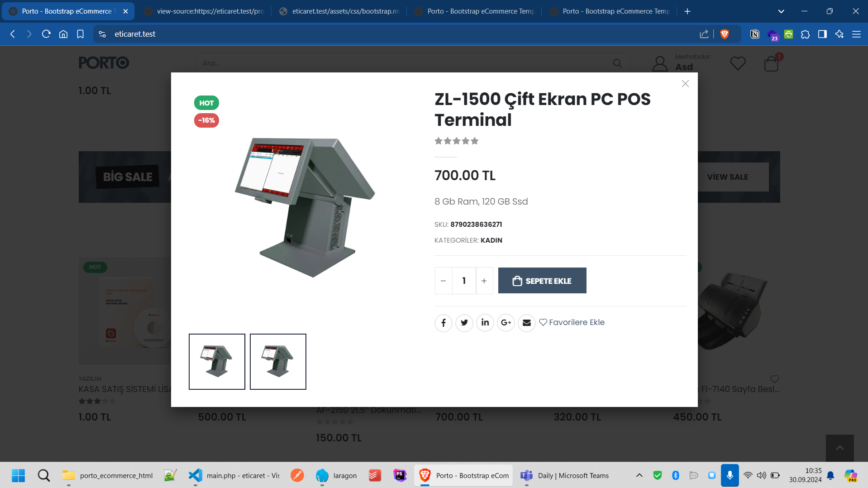
Task: Go to browser home page
Action: (x=63, y=34)
